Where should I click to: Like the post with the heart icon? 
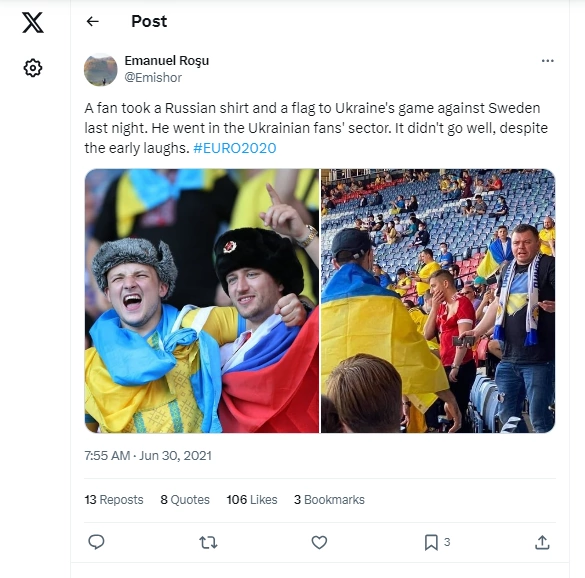point(319,542)
